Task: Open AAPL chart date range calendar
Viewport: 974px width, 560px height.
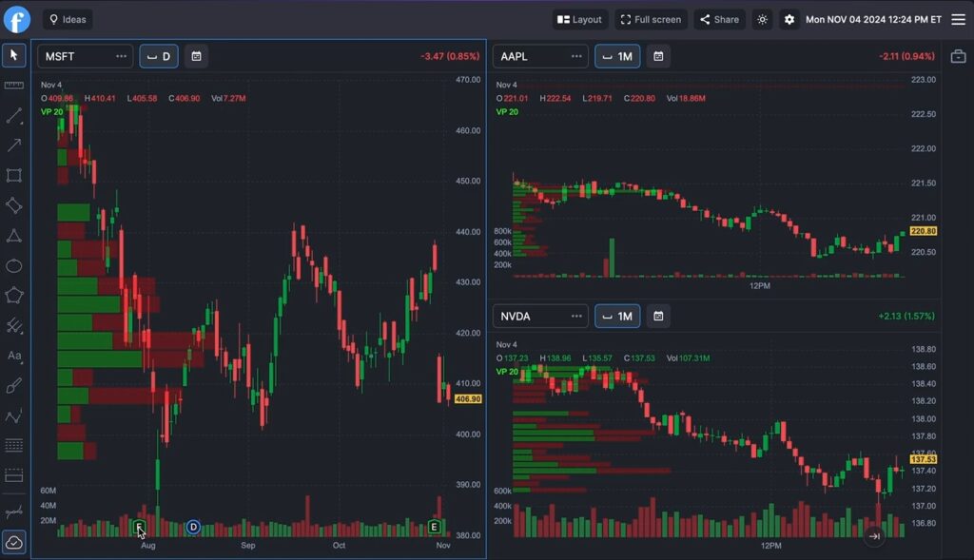Action: pos(658,56)
